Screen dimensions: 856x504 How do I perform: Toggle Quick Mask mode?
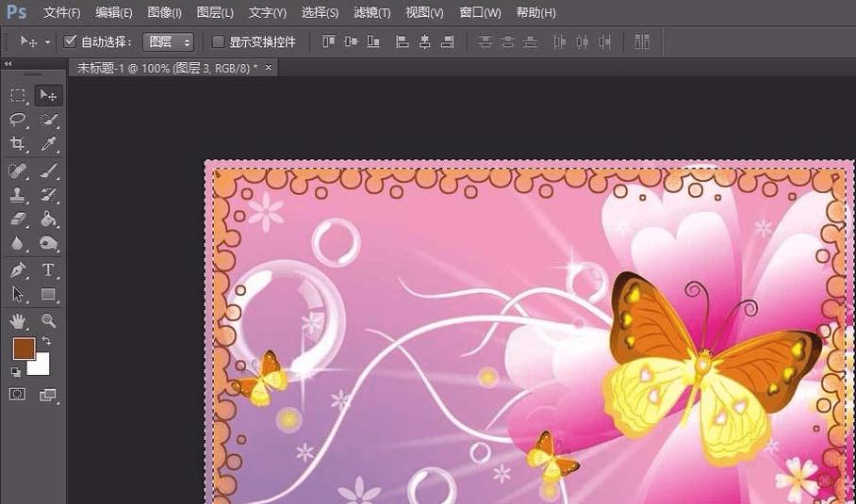[x=18, y=394]
